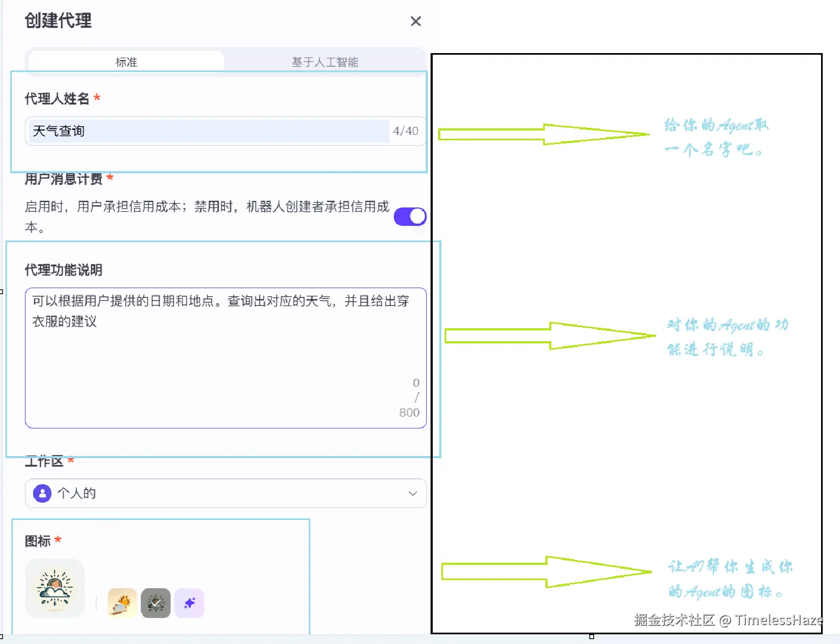Image resolution: width=840 pixels, height=644 pixels.
Task: Select the dark sketched weather icon with checkmark
Action: tap(155, 603)
